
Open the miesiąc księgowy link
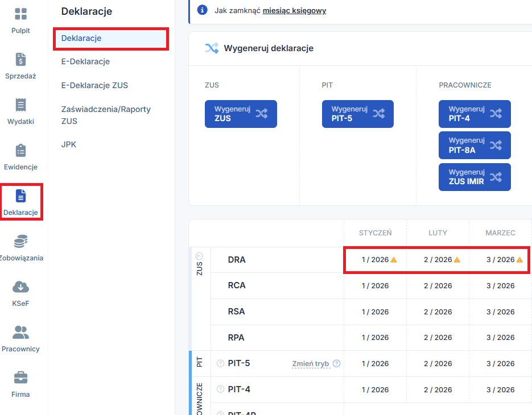tap(294, 10)
